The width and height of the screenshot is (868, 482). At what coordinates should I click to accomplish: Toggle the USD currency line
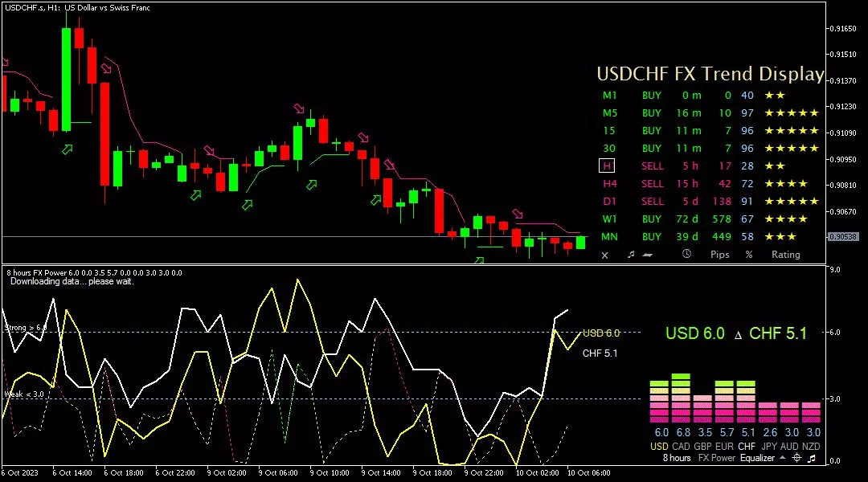pos(659,447)
